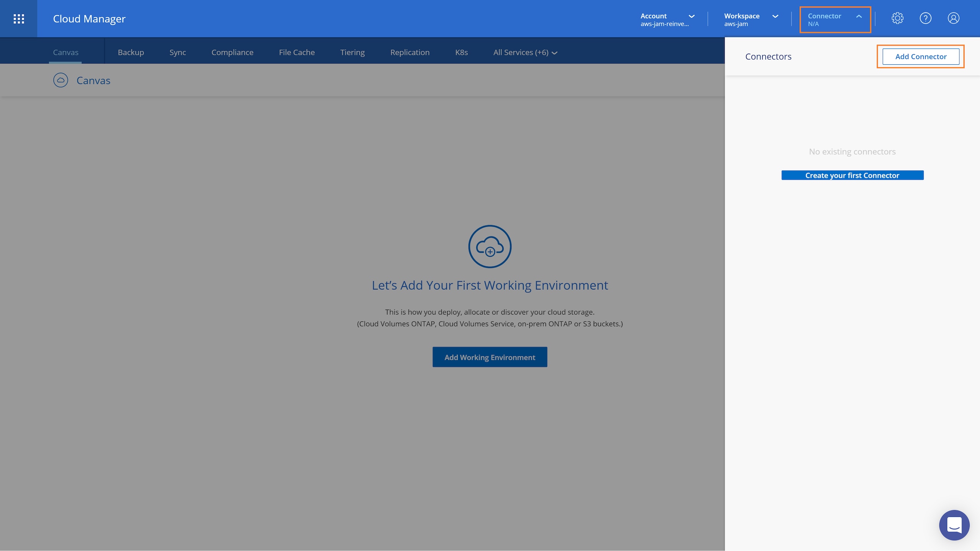Go to the Replication tab

410,52
